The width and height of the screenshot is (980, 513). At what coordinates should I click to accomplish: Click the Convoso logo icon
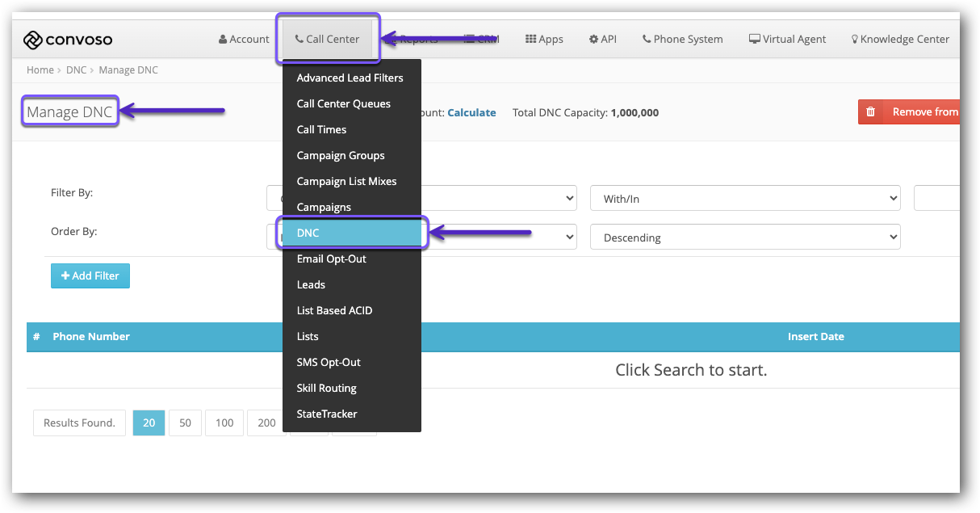(32, 40)
